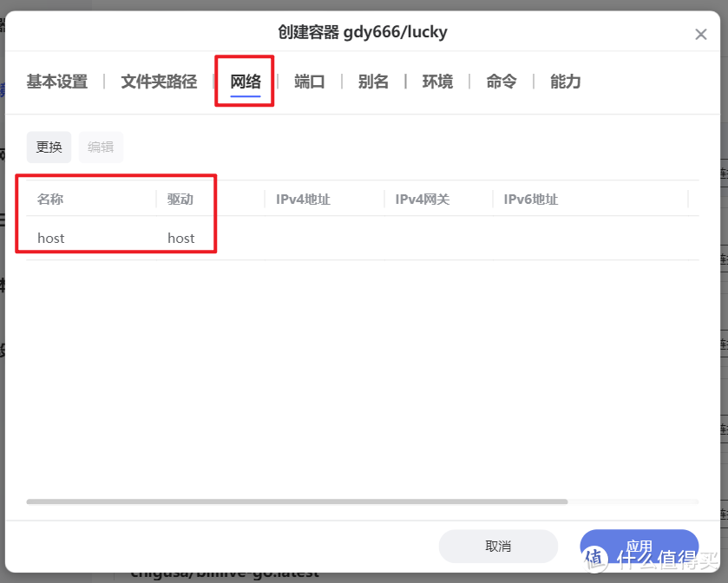Apply container settings with 应用 button
Viewport: 728px width, 583px height.
(639, 546)
